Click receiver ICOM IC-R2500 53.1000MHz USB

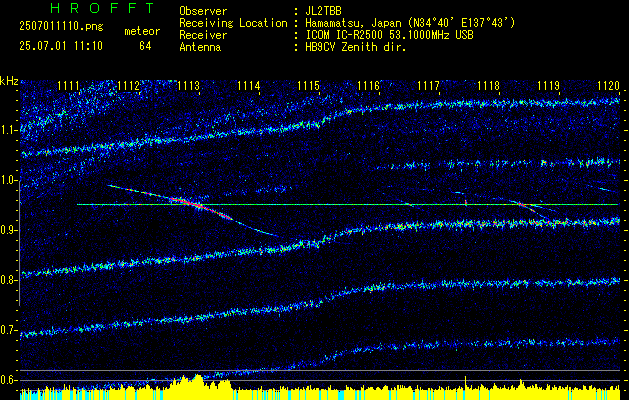pos(389,35)
